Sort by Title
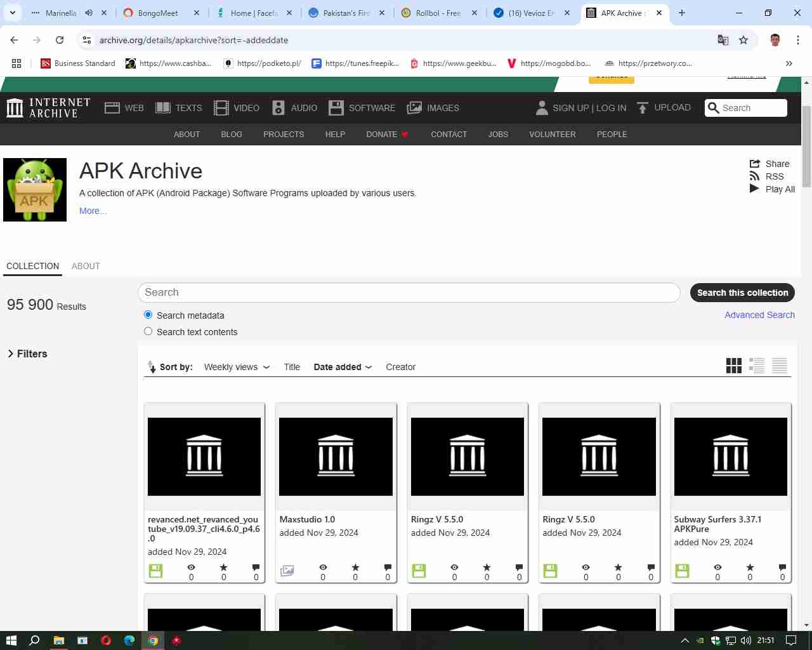812x650 pixels. 292,367
